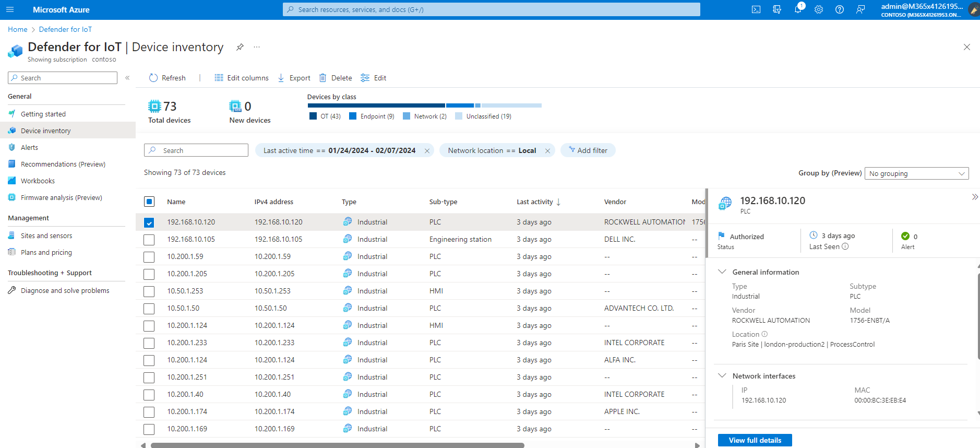Check the 192.168.10.105 device row

coord(149,240)
